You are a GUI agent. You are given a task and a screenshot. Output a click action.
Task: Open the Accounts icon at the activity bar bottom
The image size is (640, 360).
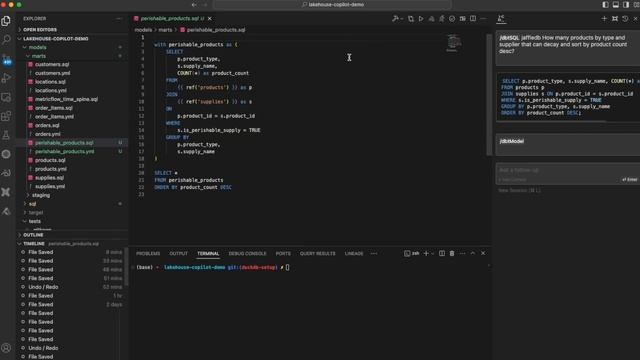pyautogui.click(x=6, y=348)
